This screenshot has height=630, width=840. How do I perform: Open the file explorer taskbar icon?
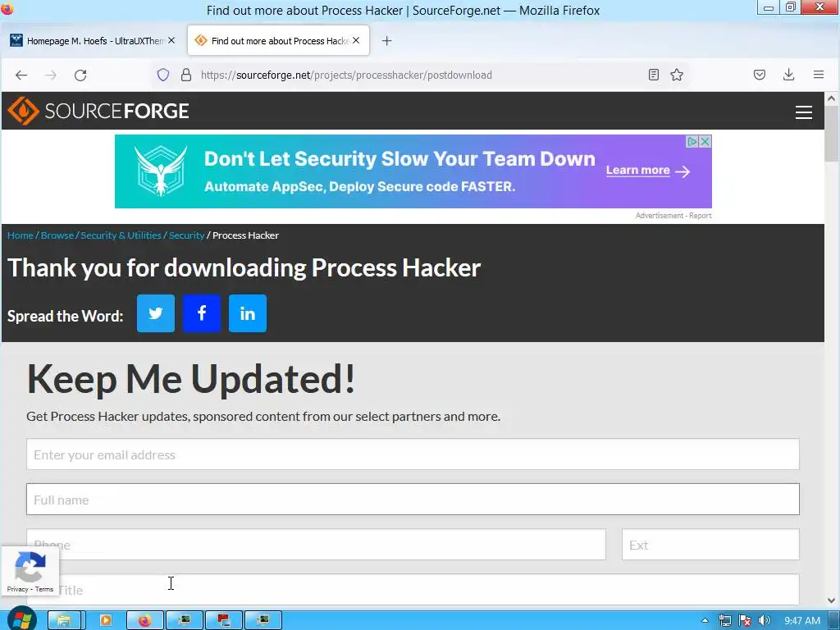pyautogui.click(x=64, y=620)
